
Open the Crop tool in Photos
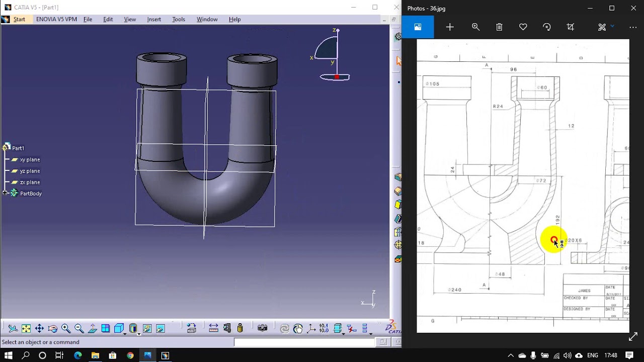point(571,27)
